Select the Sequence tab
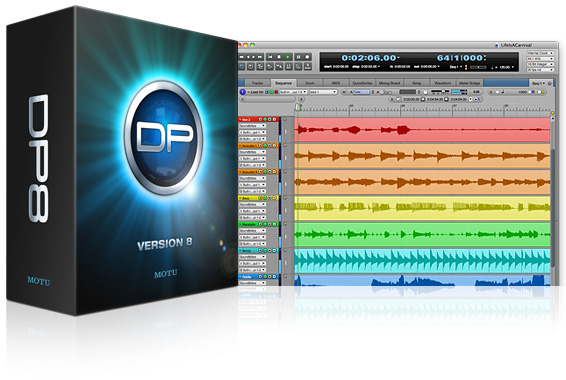Viewport: 566px width, 380px height. tap(283, 83)
